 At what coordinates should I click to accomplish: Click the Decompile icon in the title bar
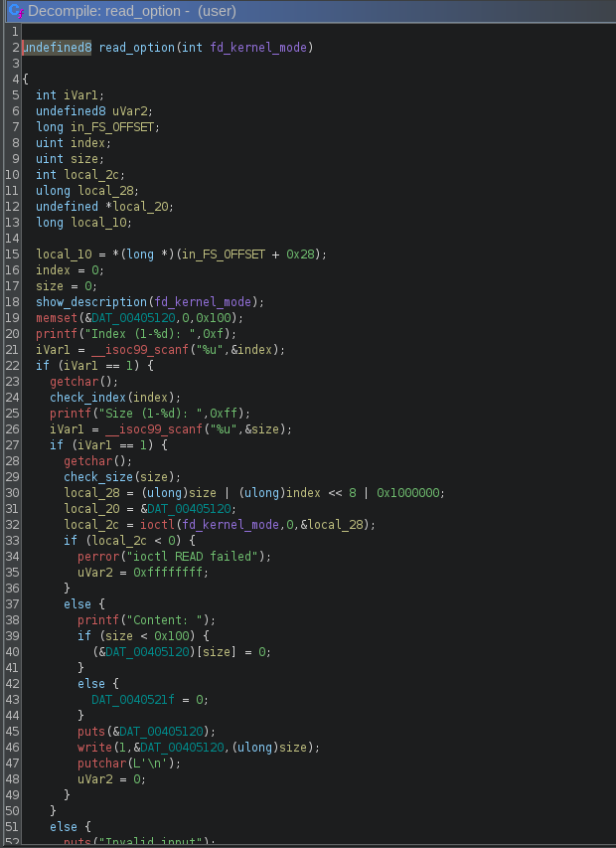16,12
